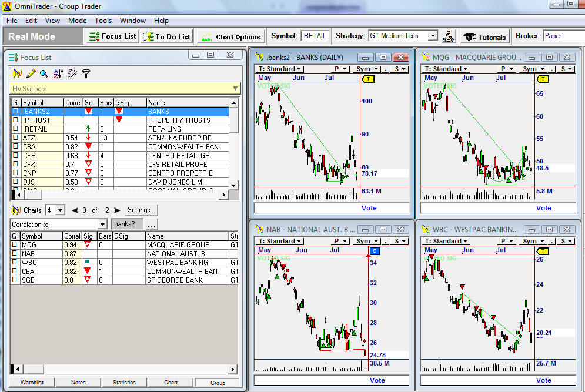The height and width of the screenshot is (392, 585).
Task: Click the funnel filter icon
Action: click(x=86, y=73)
